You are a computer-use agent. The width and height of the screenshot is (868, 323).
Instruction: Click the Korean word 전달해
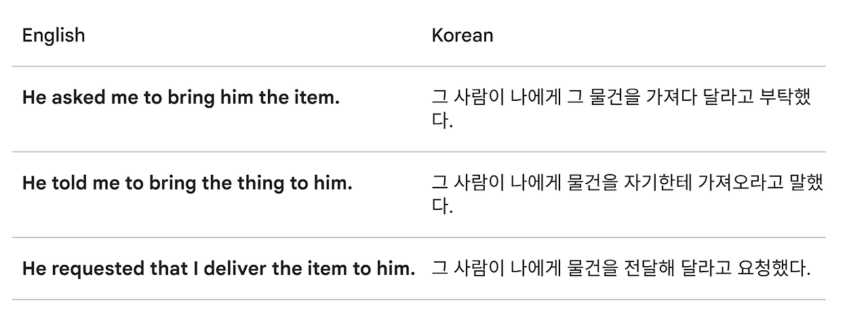(x=648, y=269)
